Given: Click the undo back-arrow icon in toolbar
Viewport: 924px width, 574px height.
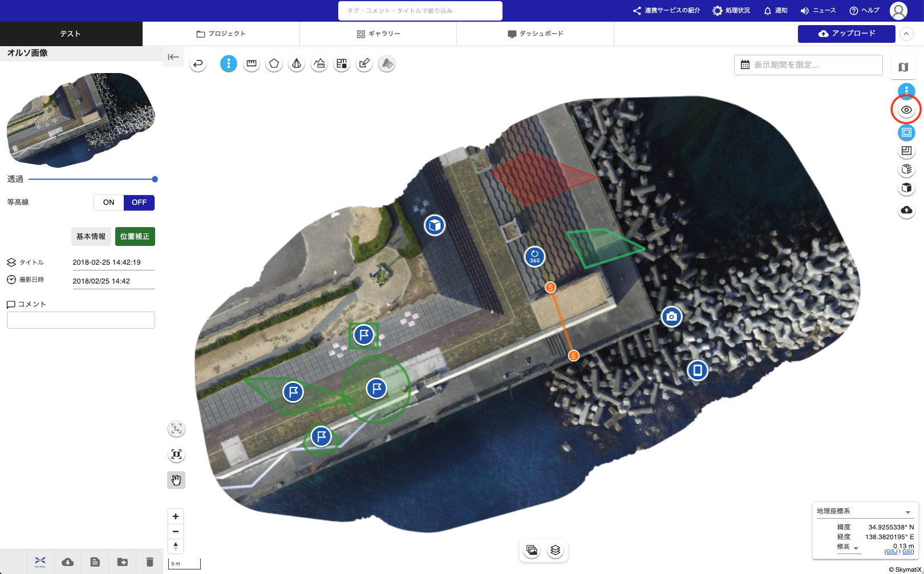Looking at the screenshot, I should 198,64.
